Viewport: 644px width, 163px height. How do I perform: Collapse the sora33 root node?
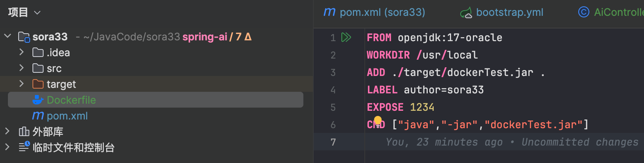click(8, 36)
